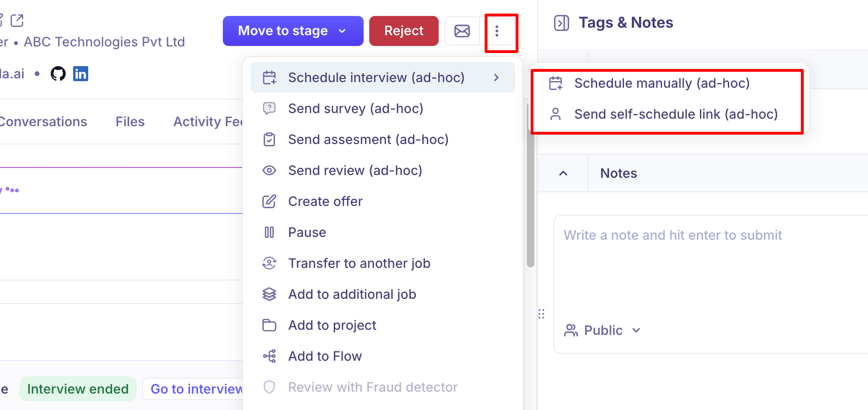Image resolution: width=868 pixels, height=410 pixels.
Task: Click the email envelope icon button
Action: tap(462, 31)
